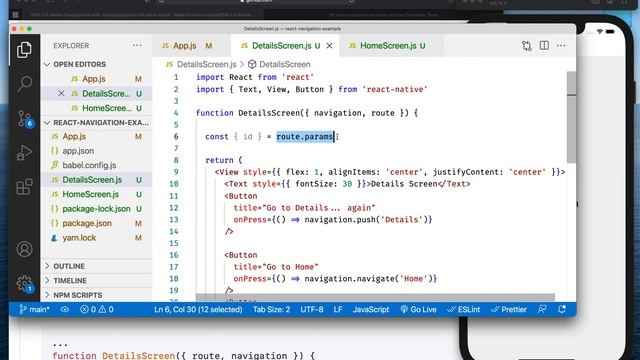Viewport: 640px width, 360px height.
Task: Open babel.config.js in file tree
Action: click(x=96, y=165)
